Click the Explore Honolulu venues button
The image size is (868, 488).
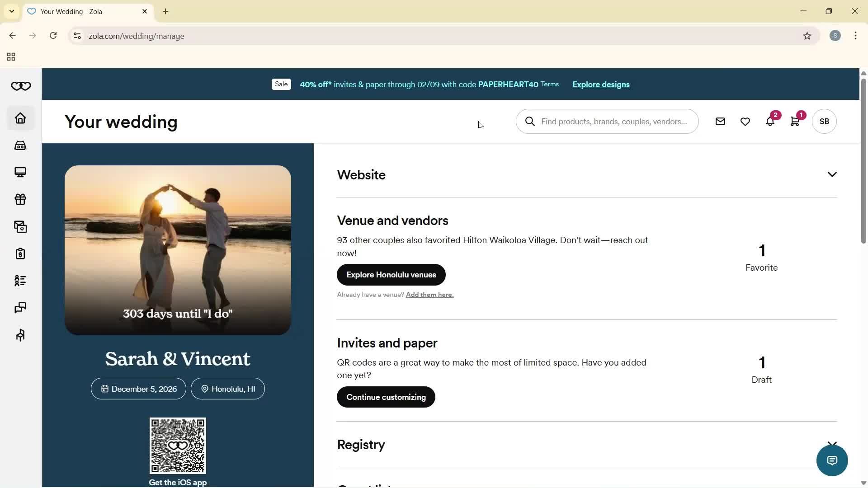[x=391, y=274]
